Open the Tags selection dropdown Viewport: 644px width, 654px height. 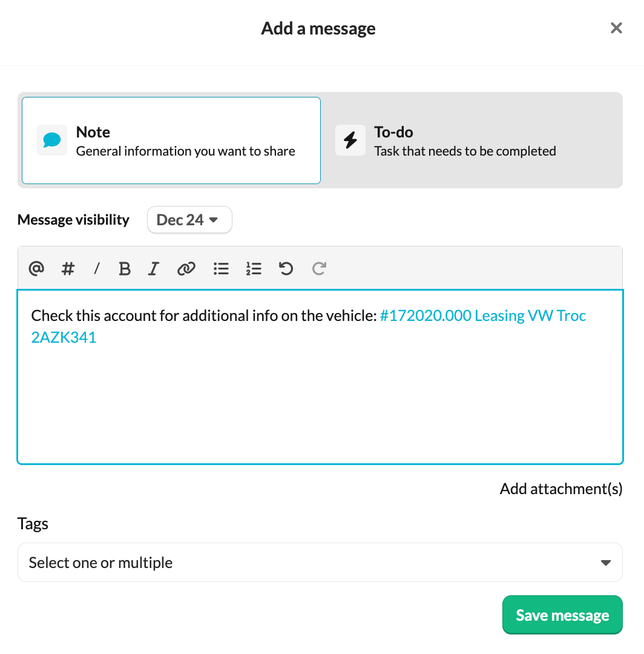point(320,562)
